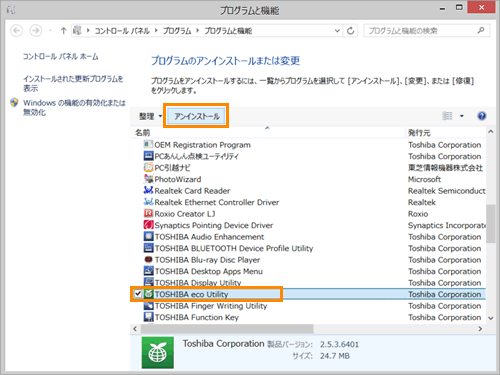
Task: Click OEM Registration Program icon
Action: (148, 145)
